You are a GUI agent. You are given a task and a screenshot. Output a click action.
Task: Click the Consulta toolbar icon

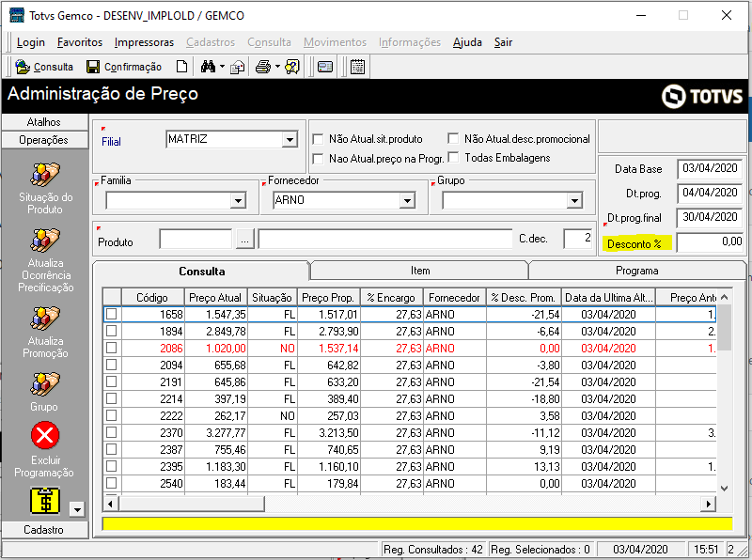(23, 67)
